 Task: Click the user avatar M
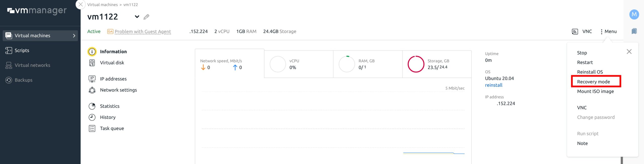click(x=634, y=14)
